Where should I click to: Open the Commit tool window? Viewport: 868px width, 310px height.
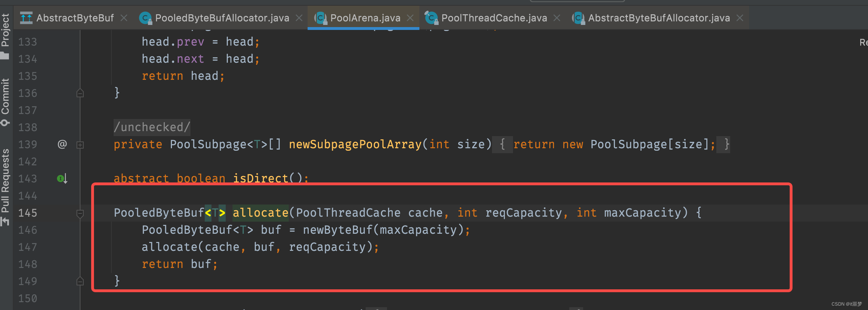[x=5, y=102]
